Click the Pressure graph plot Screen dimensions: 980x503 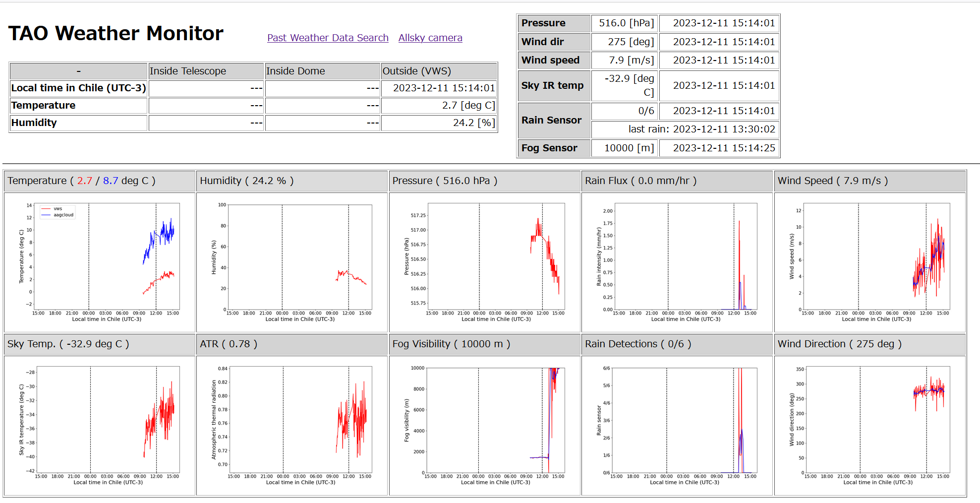[x=484, y=262]
